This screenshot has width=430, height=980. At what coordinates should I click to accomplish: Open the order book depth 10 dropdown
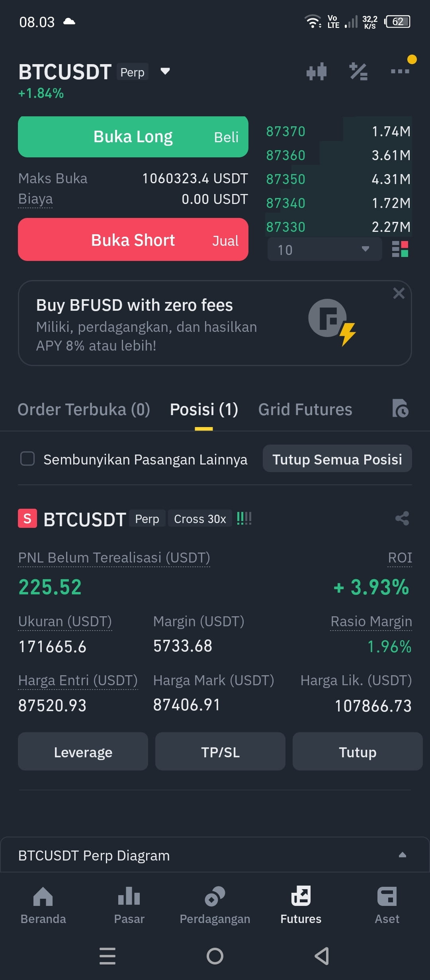coord(324,249)
